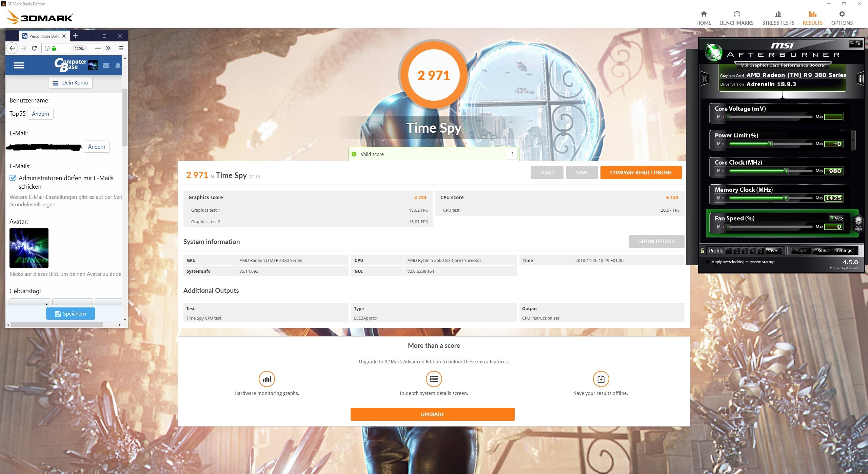Click the valid score help question mark
The width and height of the screenshot is (868, 474).
[512, 154]
